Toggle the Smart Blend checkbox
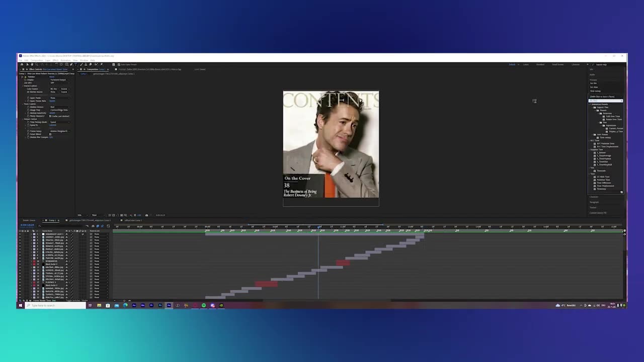This screenshot has width=644, height=362. click(50, 134)
